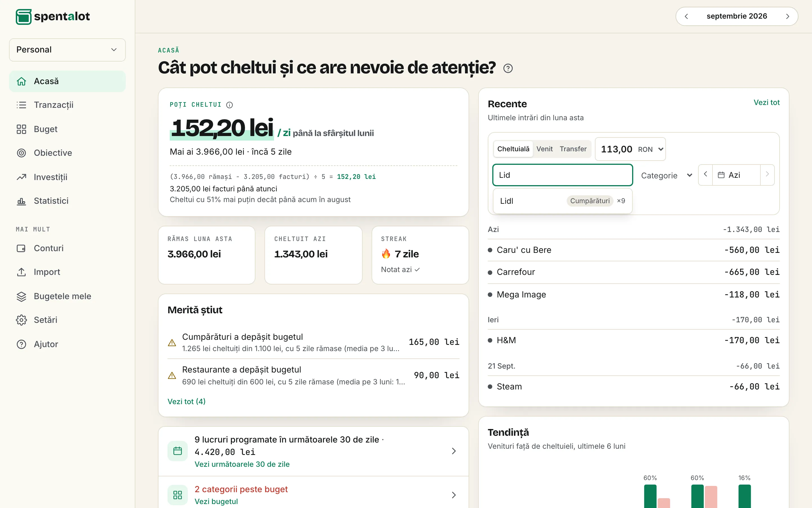
Task: Go to next month arrow
Action: pyautogui.click(x=787, y=16)
